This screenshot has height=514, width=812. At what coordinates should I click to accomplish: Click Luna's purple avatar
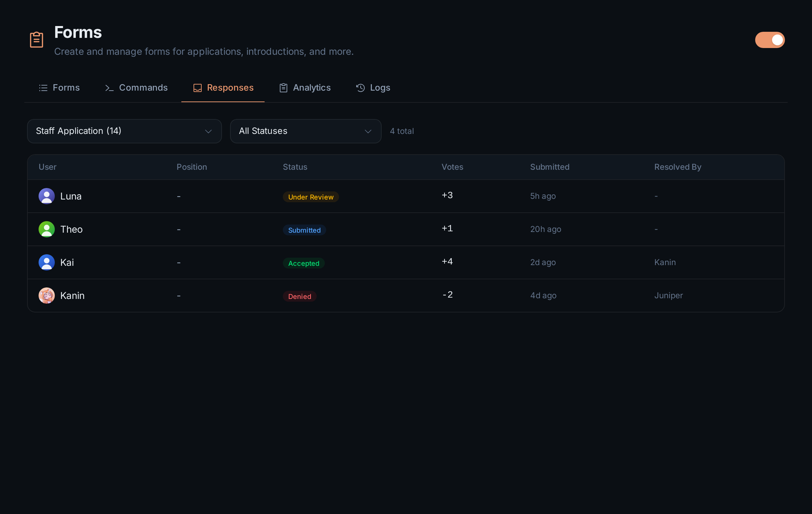[47, 196]
